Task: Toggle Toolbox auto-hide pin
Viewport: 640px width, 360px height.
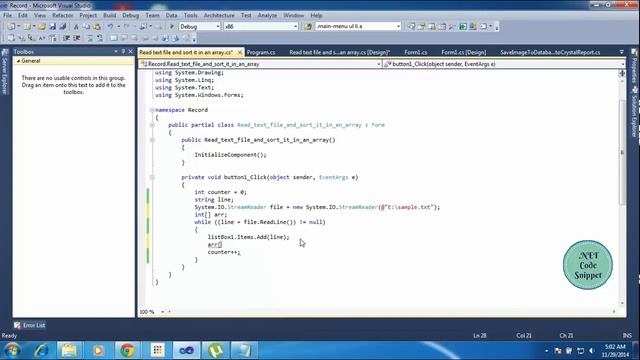Action: coord(123,51)
